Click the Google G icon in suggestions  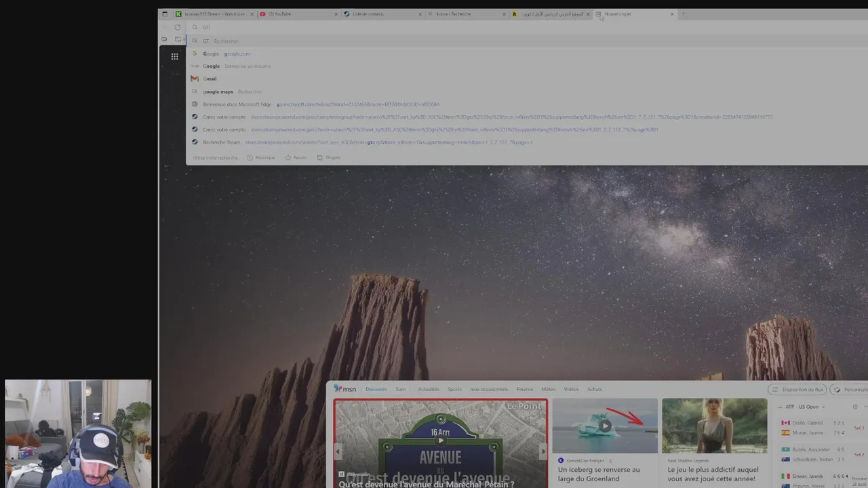pos(195,54)
